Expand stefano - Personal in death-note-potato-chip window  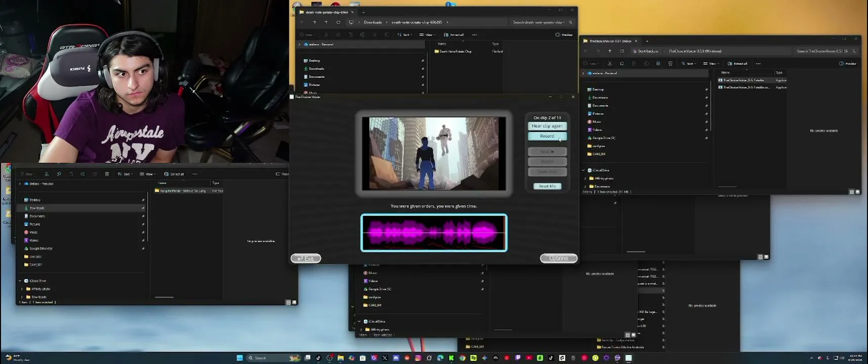pyautogui.click(x=299, y=44)
